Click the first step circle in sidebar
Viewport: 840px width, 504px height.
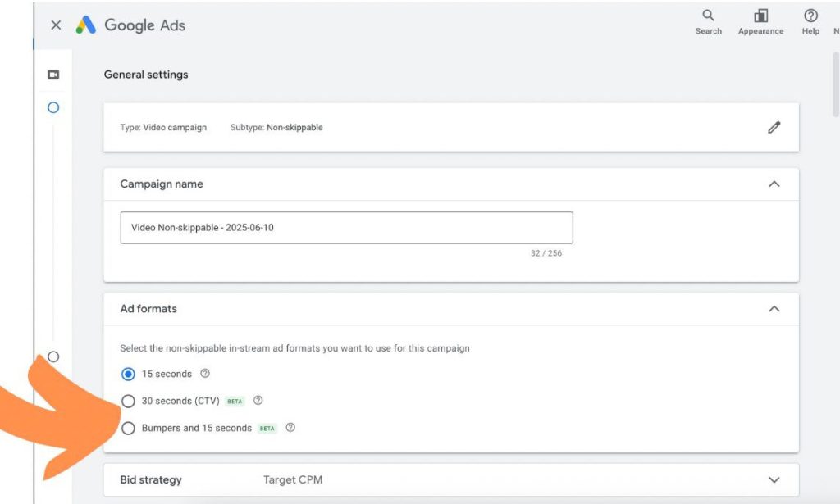tap(53, 107)
